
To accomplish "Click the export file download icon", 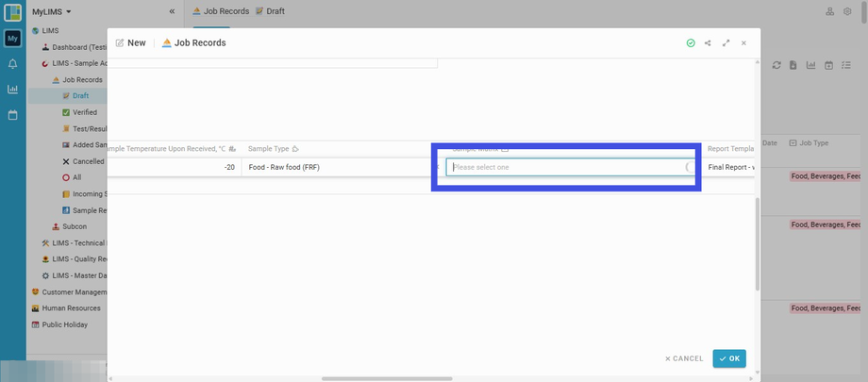I will click(793, 65).
